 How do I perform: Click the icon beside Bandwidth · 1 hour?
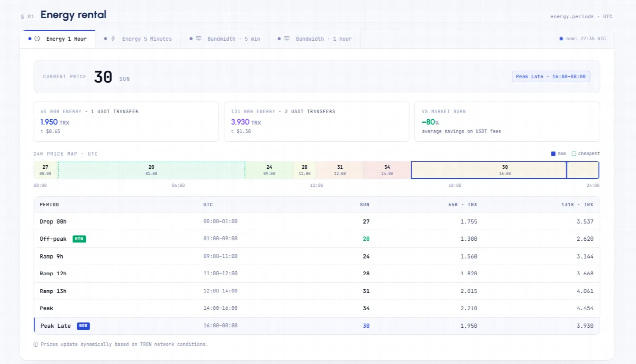[x=287, y=39]
